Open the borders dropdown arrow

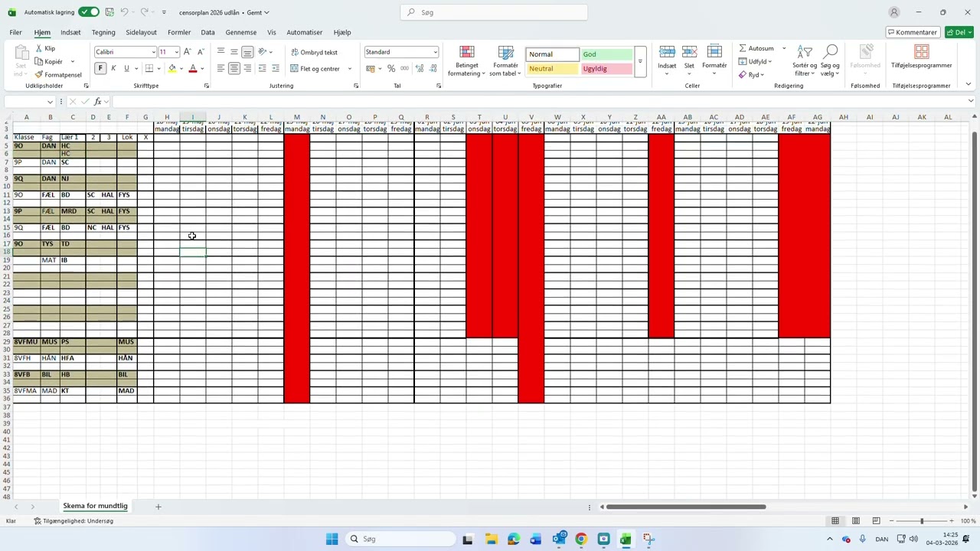point(158,69)
